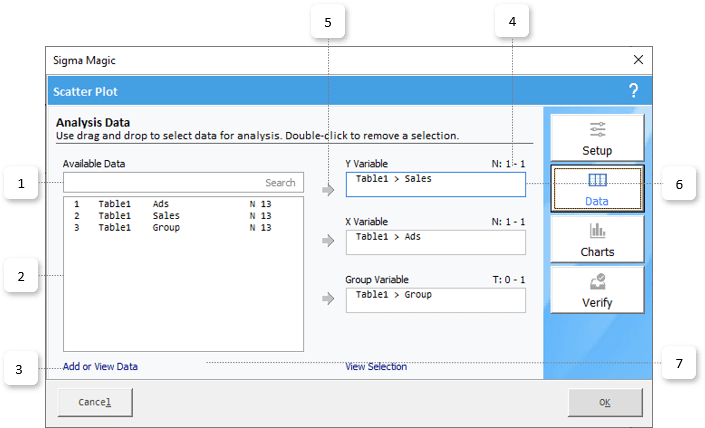The image size is (705, 428).
Task: Open the Setup tab
Action: 597,138
